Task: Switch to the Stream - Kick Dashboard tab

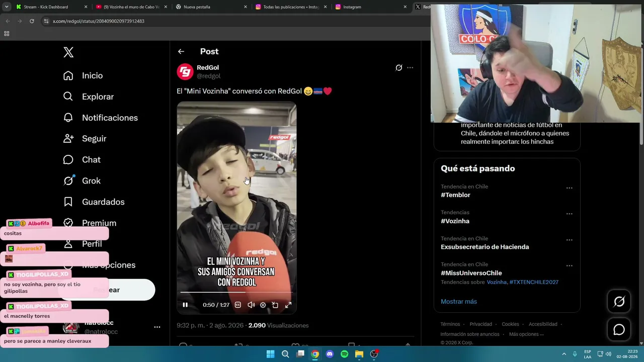Action: click(50, 7)
